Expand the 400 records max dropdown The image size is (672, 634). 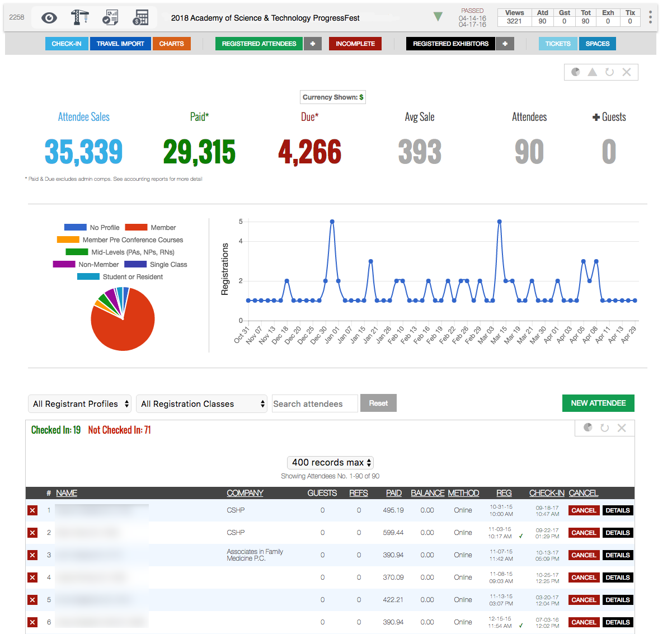[330, 463]
